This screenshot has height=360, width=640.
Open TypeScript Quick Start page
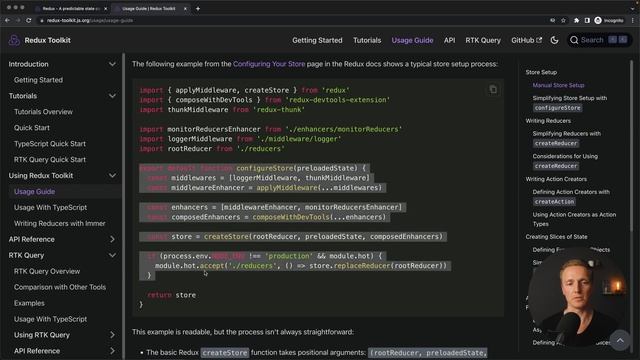coord(50,144)
